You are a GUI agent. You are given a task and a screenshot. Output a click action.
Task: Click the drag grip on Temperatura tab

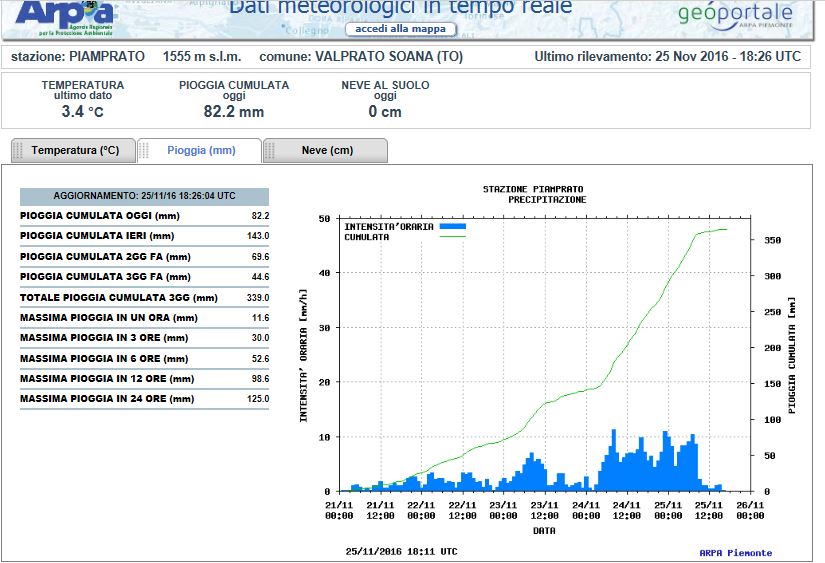click(18, 150)
